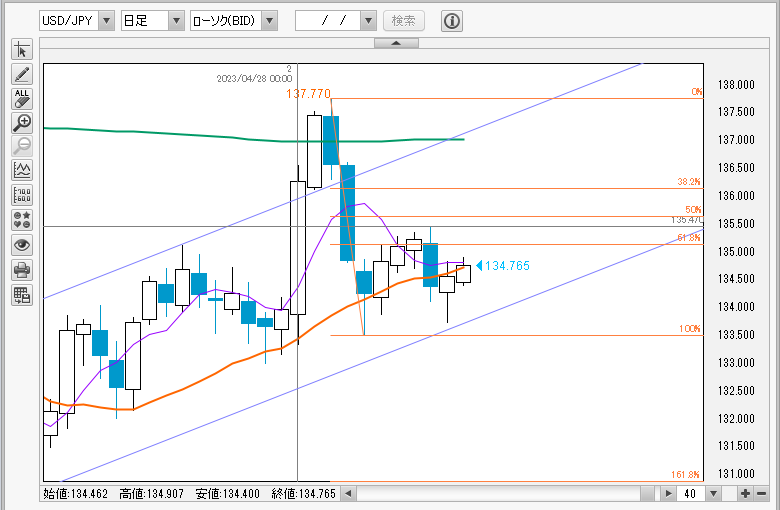
Task: Select the 50% Fibonacci level label
Action: coord(693,209)
